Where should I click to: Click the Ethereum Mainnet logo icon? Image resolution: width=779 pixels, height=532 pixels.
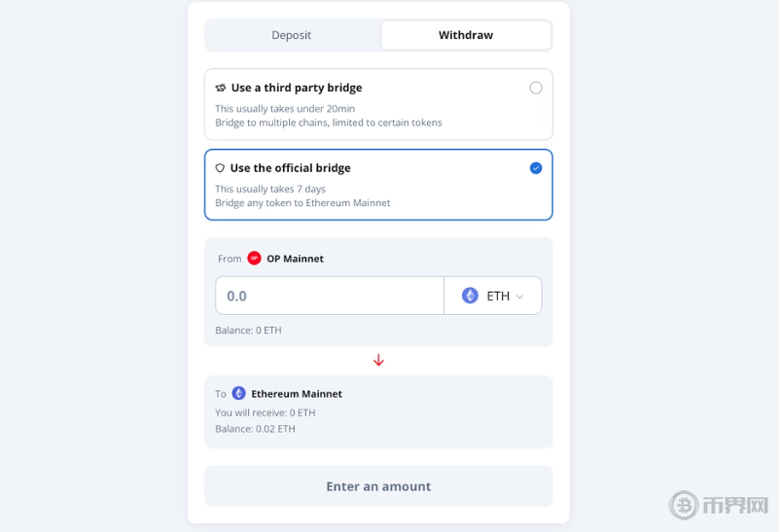(239, 394)
